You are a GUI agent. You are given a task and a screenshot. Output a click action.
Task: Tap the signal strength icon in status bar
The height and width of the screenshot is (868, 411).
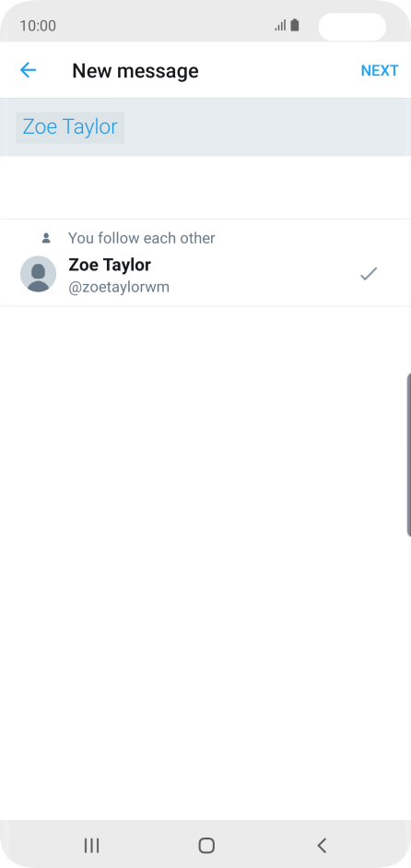click(x=280, y=26)
